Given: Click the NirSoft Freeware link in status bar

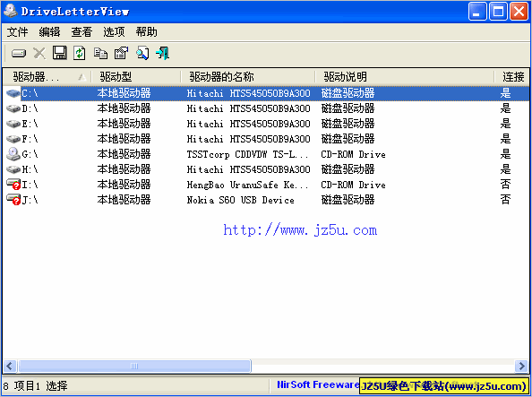Looking at the screenshot, I should pos(318,384).
